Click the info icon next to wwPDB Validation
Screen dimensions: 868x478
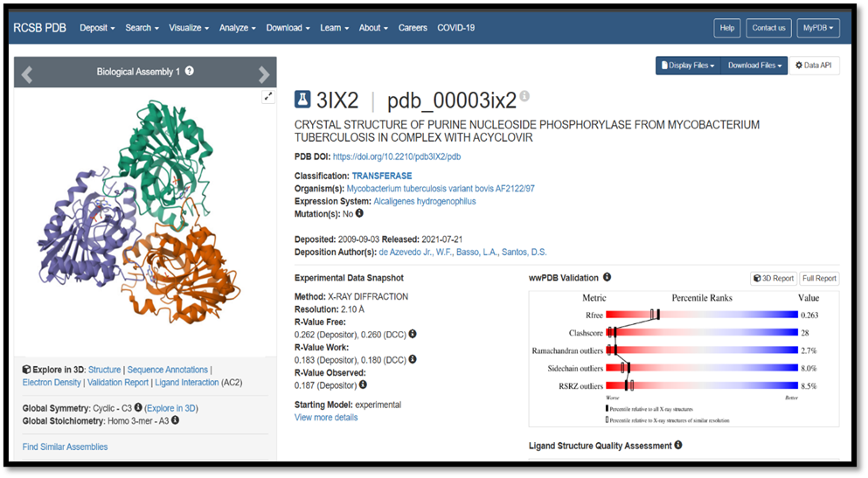(607, 278)
